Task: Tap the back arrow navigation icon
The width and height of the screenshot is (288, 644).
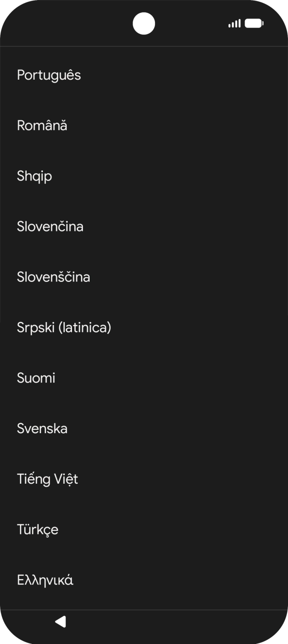Action: 61,622
